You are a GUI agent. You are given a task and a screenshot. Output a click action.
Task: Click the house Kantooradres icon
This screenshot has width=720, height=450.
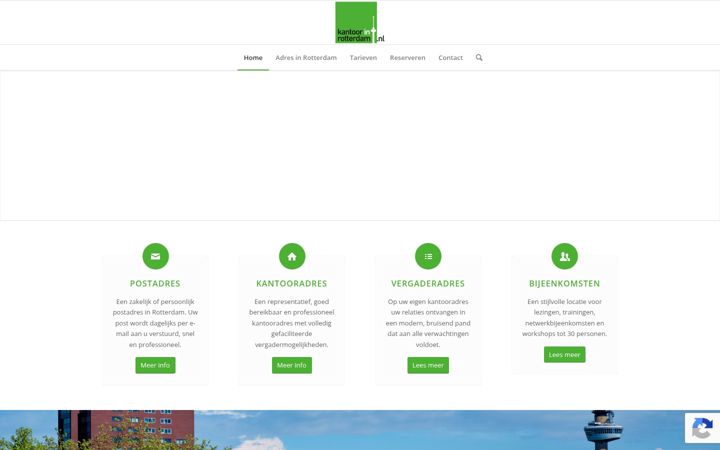[292, 256]
